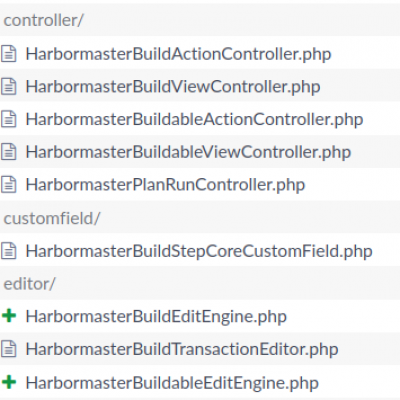Open newly added HarbormasterBuildableEditEngine.php link

tap(172, 383)
